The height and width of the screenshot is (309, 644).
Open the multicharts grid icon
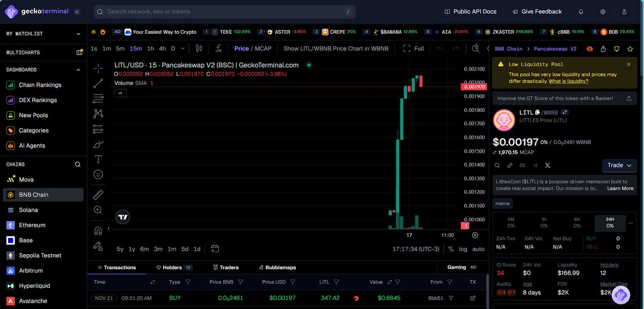click(79, 53)
